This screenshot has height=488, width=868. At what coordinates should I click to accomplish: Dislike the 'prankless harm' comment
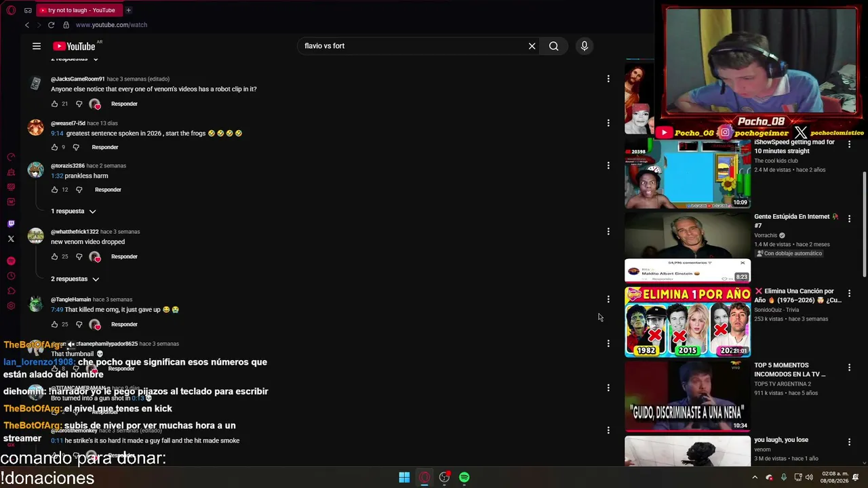pos(79,190)
